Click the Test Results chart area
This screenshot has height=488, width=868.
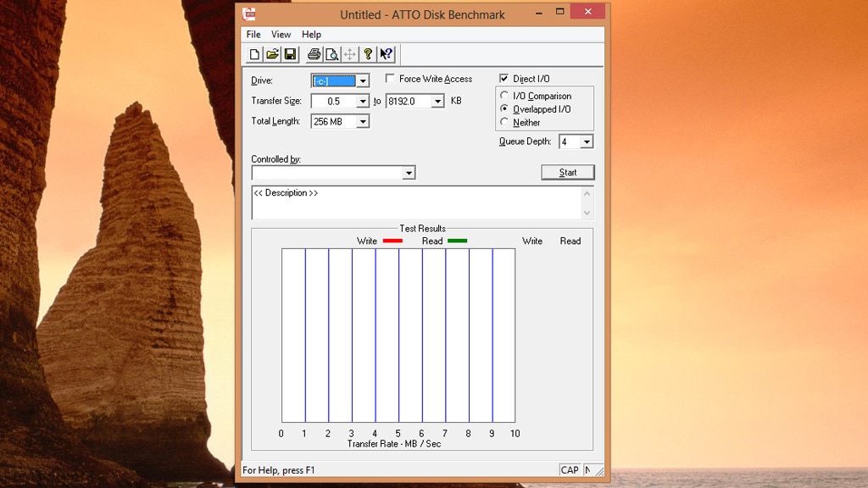[x=398, y=335]
